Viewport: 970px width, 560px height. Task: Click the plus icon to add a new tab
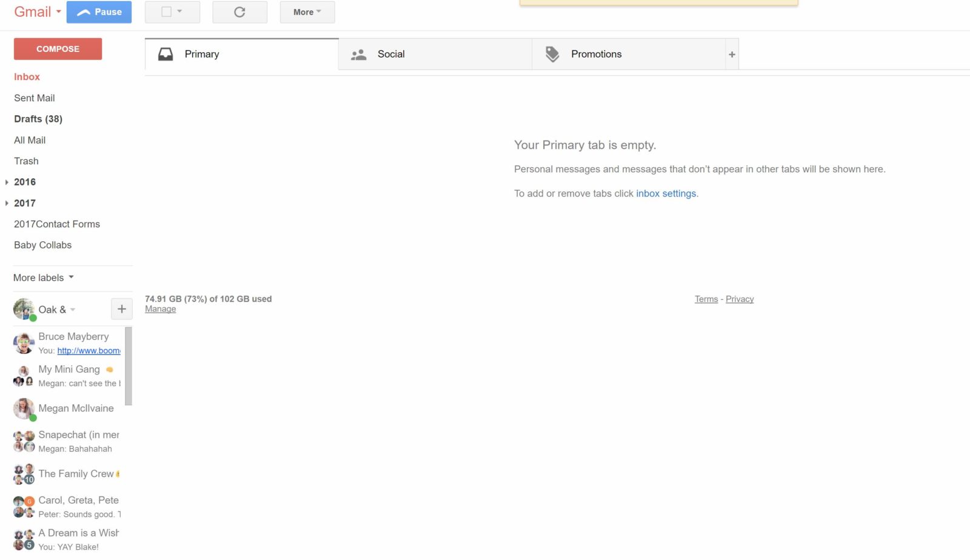732,54
